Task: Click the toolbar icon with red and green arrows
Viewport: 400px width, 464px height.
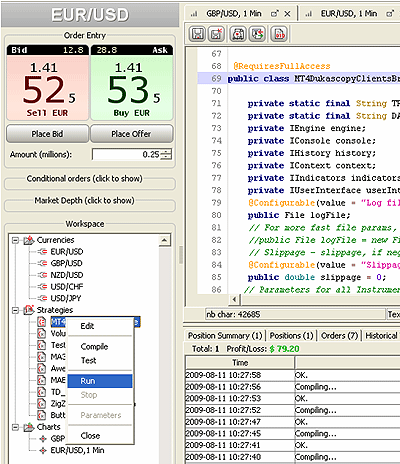Action: (257, 34)
